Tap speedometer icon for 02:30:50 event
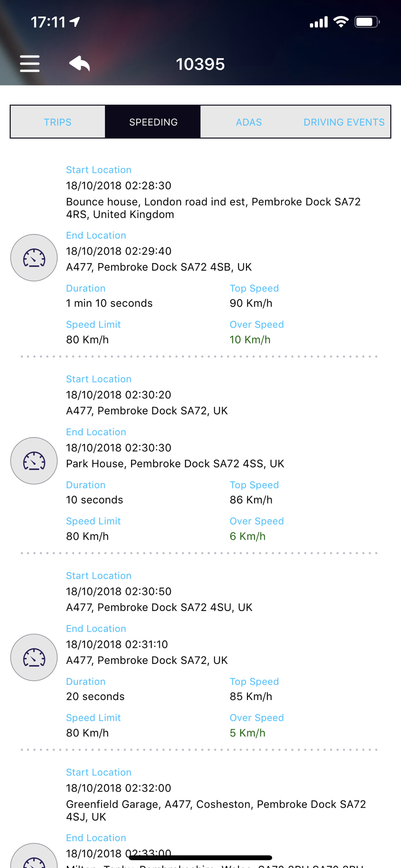The image size is (401, 868). point(34,657)
